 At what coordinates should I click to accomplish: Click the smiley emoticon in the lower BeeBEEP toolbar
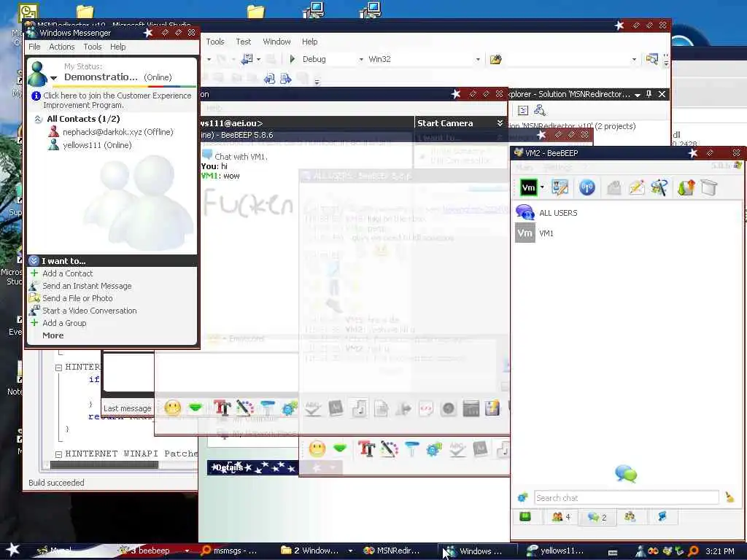317,449
